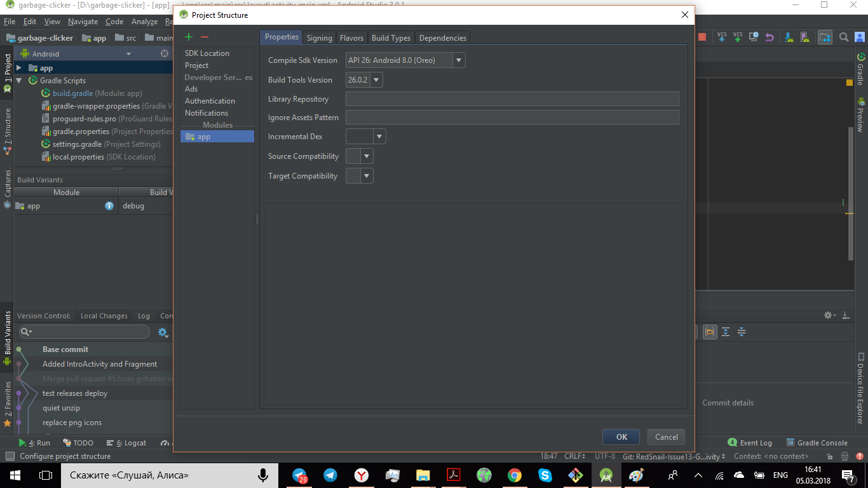Click the Search Everywhere magnifier icon
The image size is (868, 488).
click(x=844, y=37)
